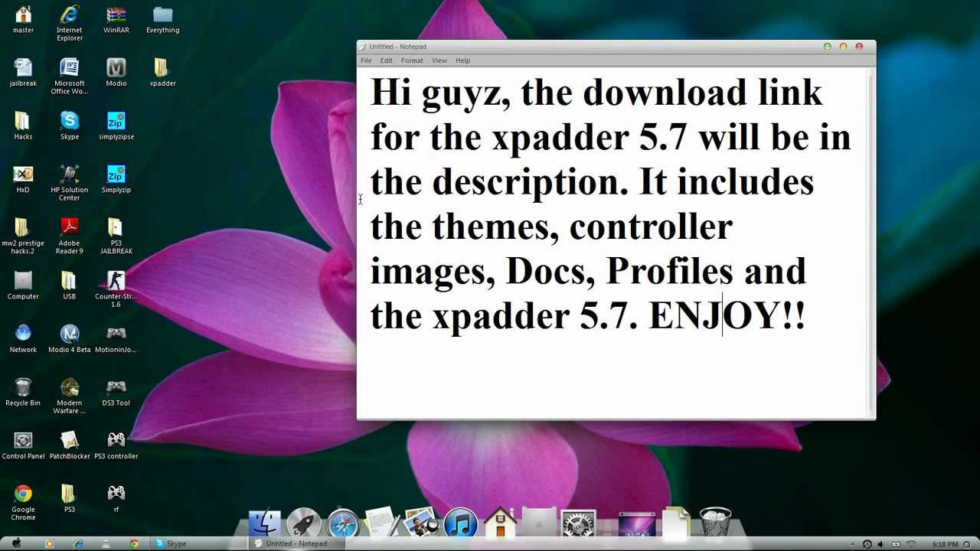Open Internet Explorer pinned on the taskbar
This screenshot has width=980, height=551.
tap(78, 543)
